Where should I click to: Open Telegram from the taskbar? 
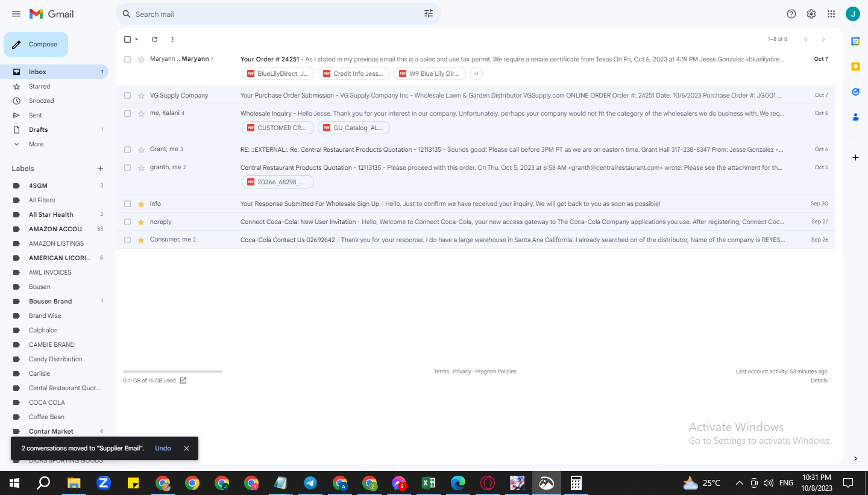coord(310,483)
